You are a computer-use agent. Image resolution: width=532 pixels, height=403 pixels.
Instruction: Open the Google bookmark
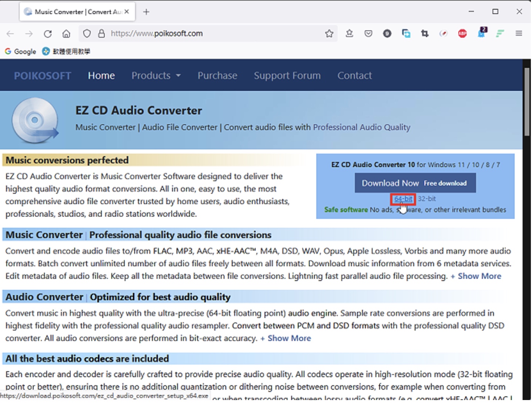coord(20,51)
